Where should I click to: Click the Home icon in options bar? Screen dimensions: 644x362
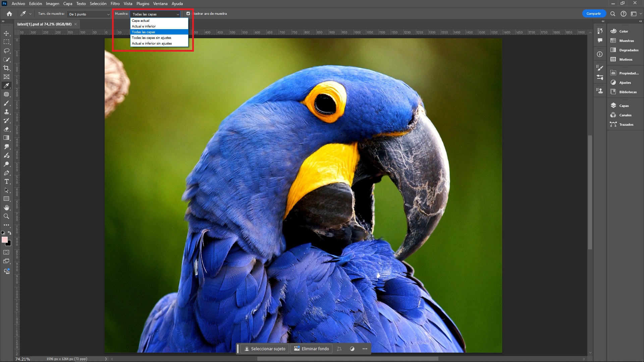click(9, 14)
